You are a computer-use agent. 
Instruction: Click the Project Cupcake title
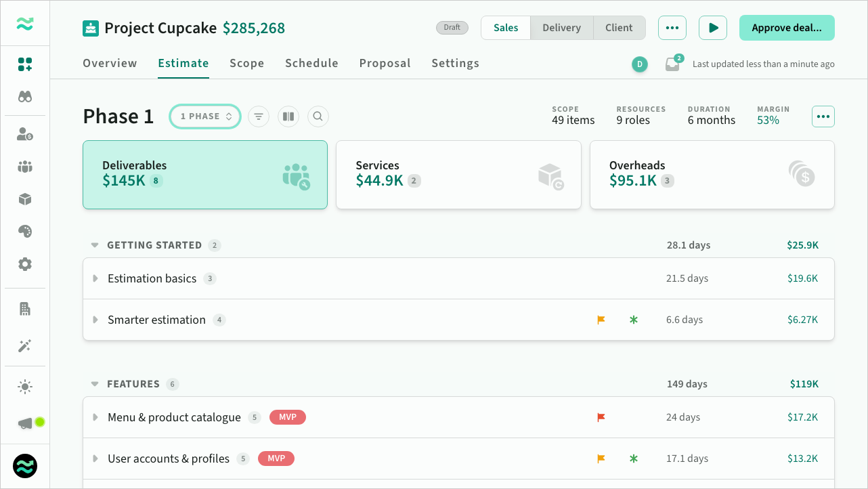[160, 28]
